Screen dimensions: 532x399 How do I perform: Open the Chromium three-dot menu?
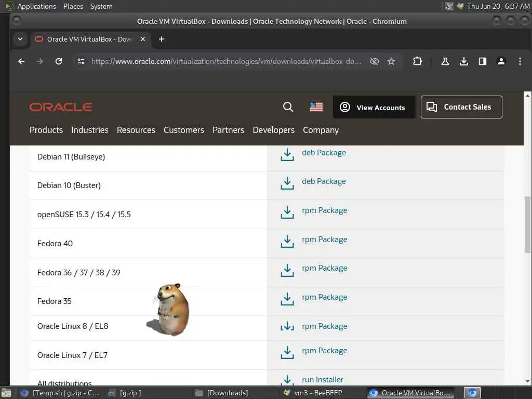tap(520, 61)
